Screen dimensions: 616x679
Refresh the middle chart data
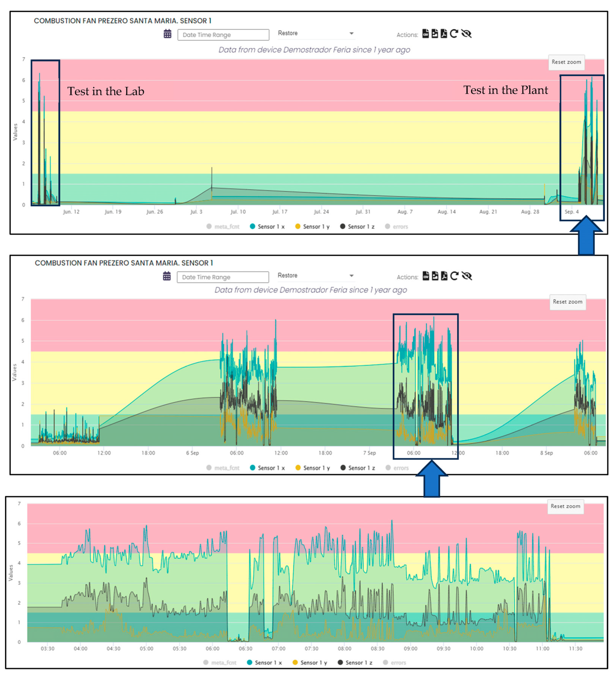pyautogui.click(x=454, y=276)
